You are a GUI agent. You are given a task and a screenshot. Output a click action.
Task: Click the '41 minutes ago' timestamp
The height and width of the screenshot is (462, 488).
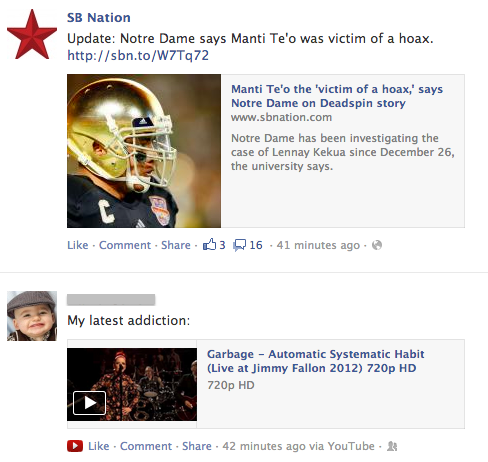318,245
